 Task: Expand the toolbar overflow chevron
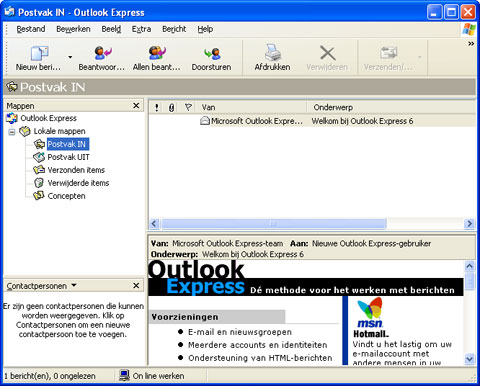tap(471, 44)
